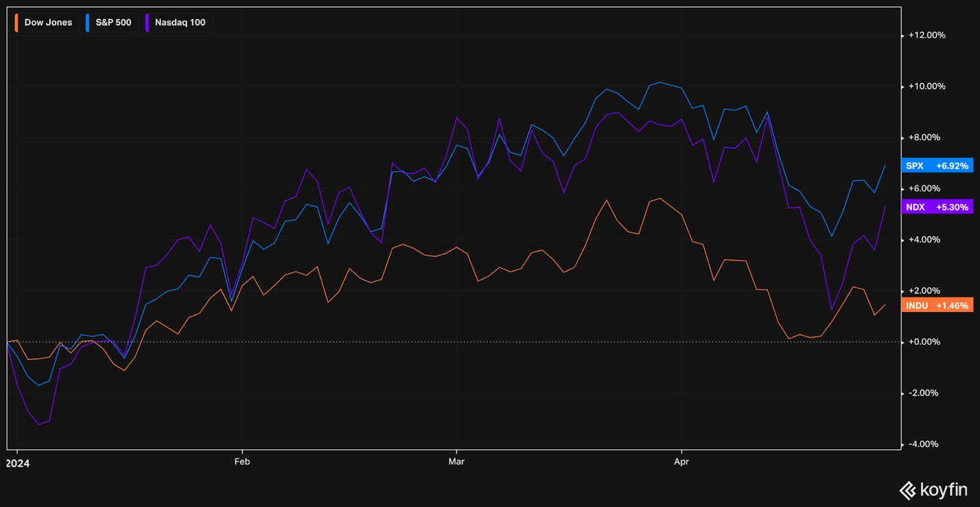
Task: Click the Apr date axis label
Action: [681, 462]
